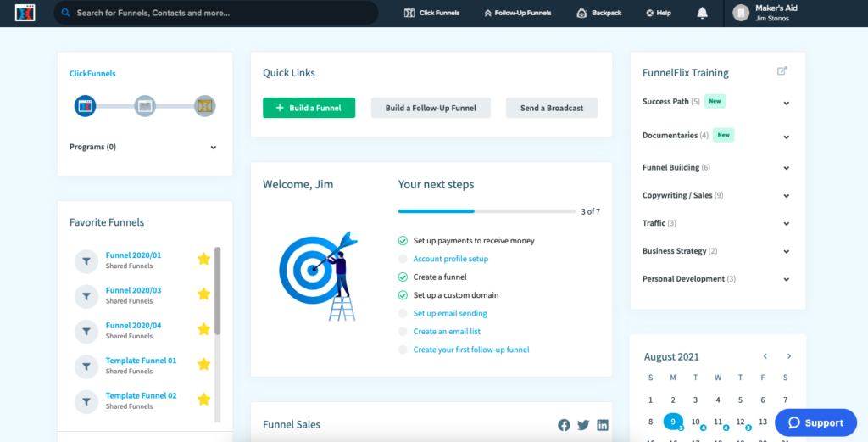The width and height of the screenshot is (868, 442).
Task: Open Backpack menu
Action: pos(599,13)
